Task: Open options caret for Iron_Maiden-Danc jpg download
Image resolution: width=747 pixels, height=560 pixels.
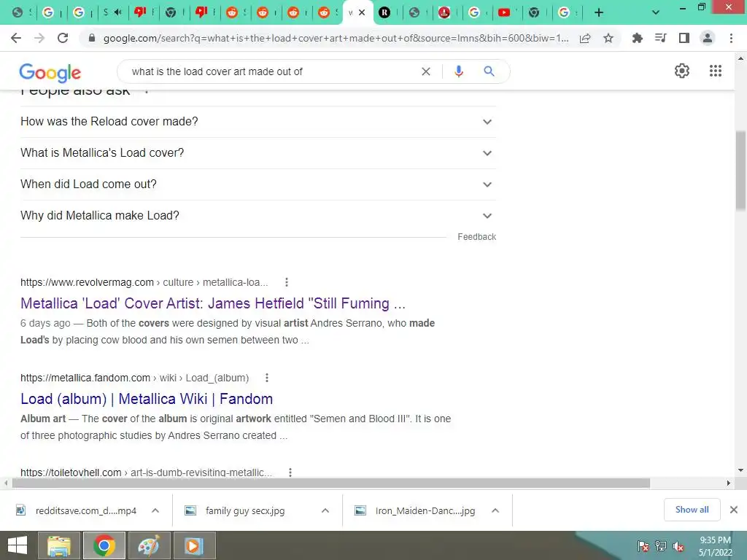Action: 495,510
